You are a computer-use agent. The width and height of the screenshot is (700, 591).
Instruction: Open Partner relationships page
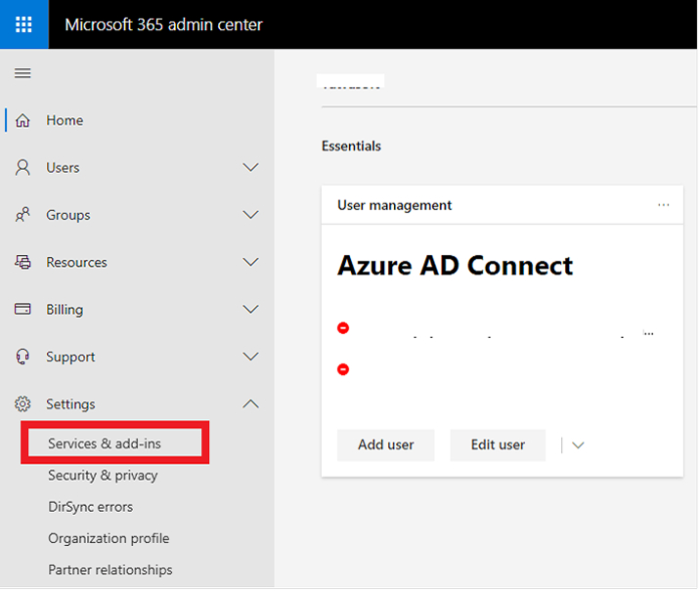click(x=110, y=570)
